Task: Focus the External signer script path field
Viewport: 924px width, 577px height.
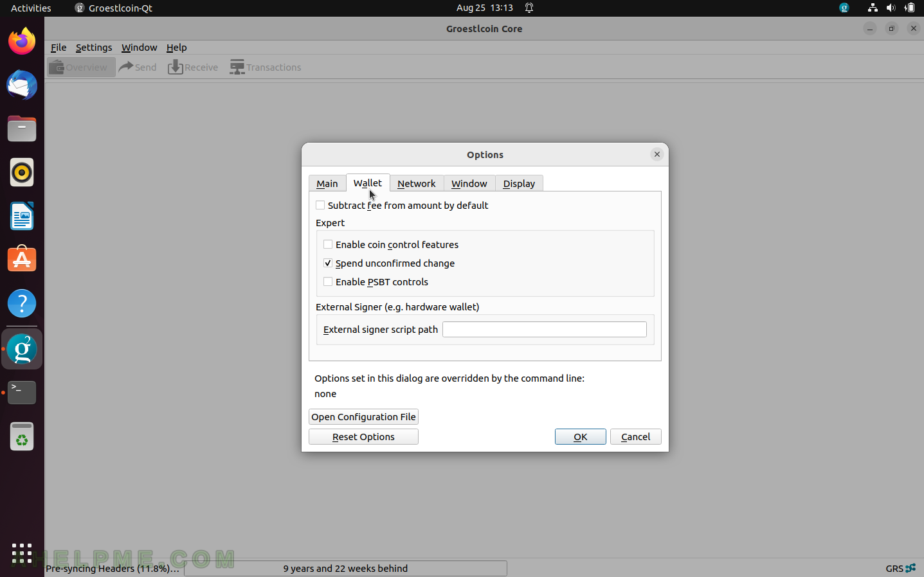Action: click(545, 330)
